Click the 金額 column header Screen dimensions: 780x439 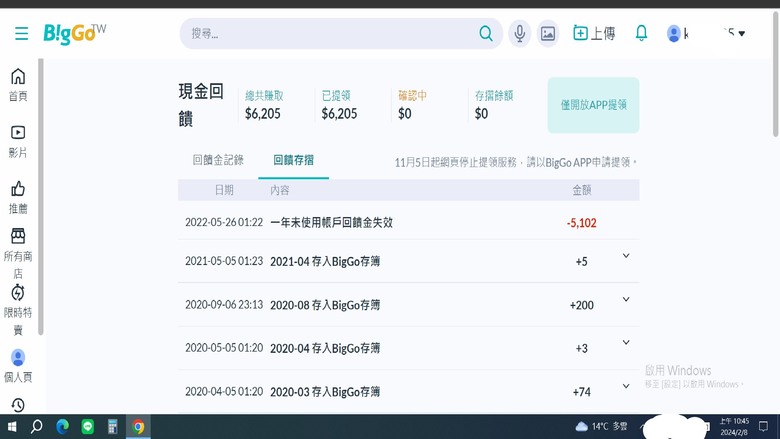(x=582, y=190)
